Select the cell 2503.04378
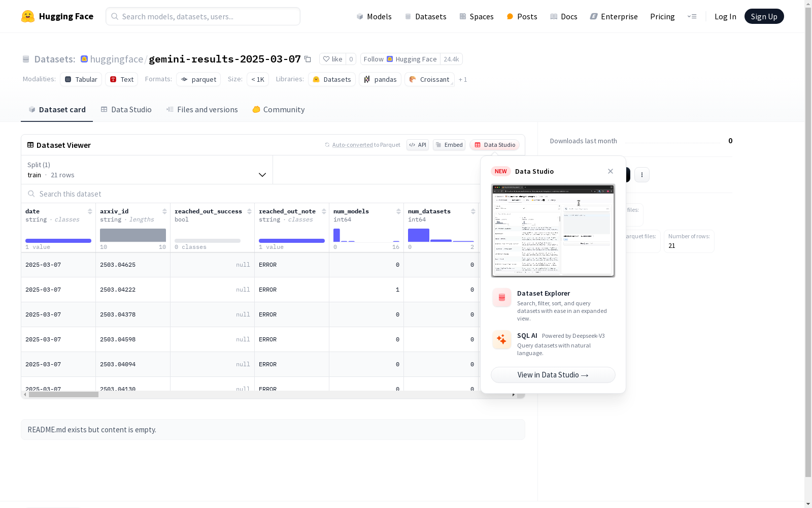The width and height of the screenshot is (812, 508). pos(133,314)
